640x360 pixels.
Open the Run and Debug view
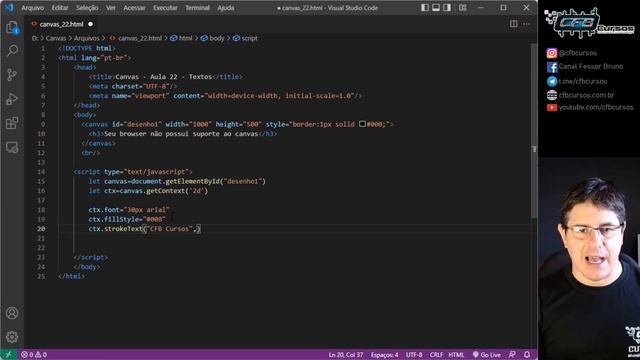click(x=12, y=99)
